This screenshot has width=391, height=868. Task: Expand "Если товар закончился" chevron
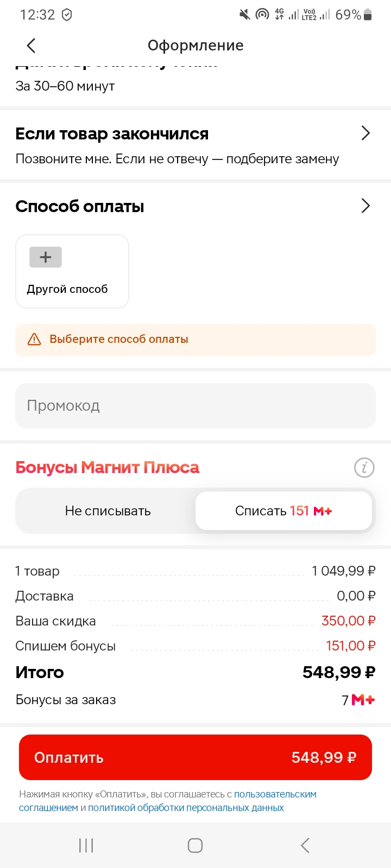(x=366, y=133)
